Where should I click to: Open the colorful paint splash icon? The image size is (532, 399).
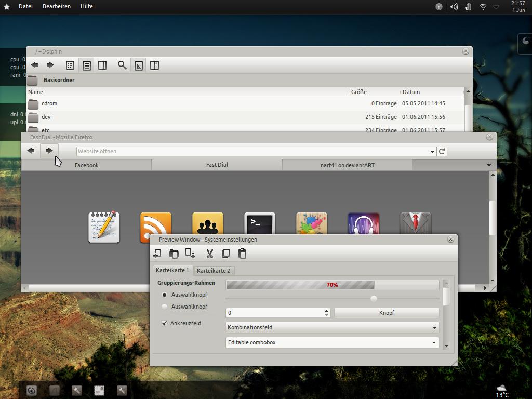312,223
